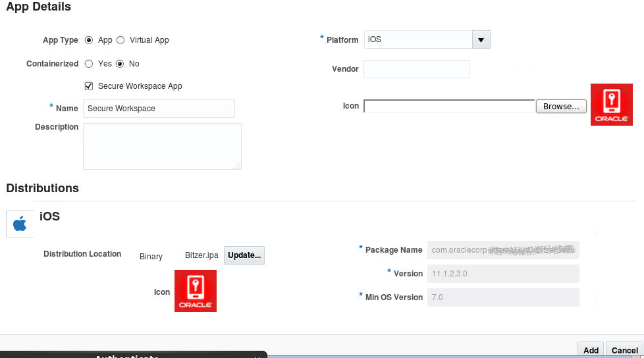Click the Apple iOS platform icon
The image size is (644, 358).
(20, 224)
